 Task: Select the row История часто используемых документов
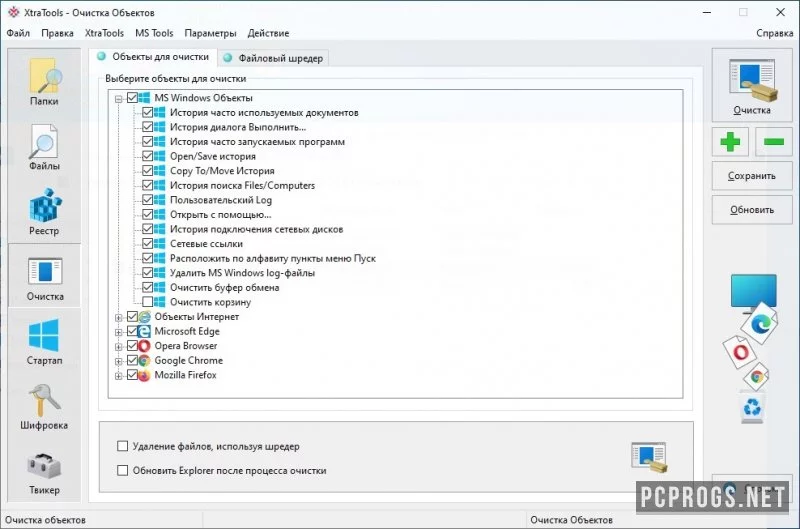264,113
